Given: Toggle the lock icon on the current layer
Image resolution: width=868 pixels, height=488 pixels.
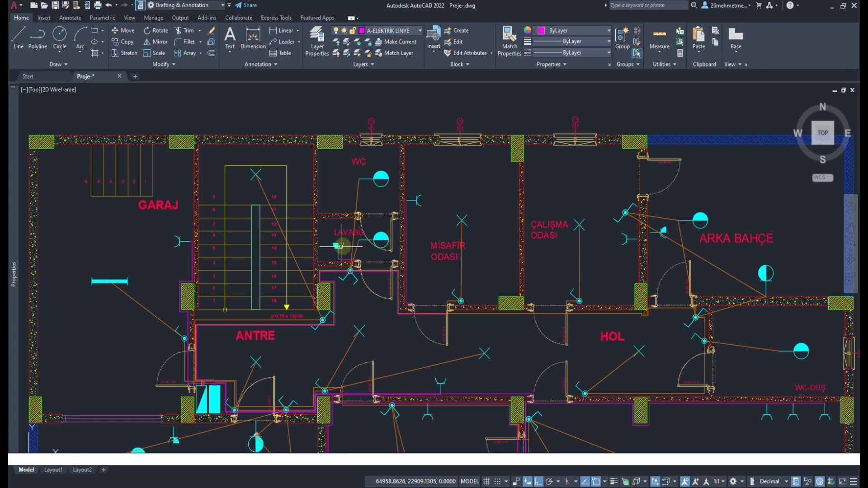Looking at the screenshot, I should 353,30.
